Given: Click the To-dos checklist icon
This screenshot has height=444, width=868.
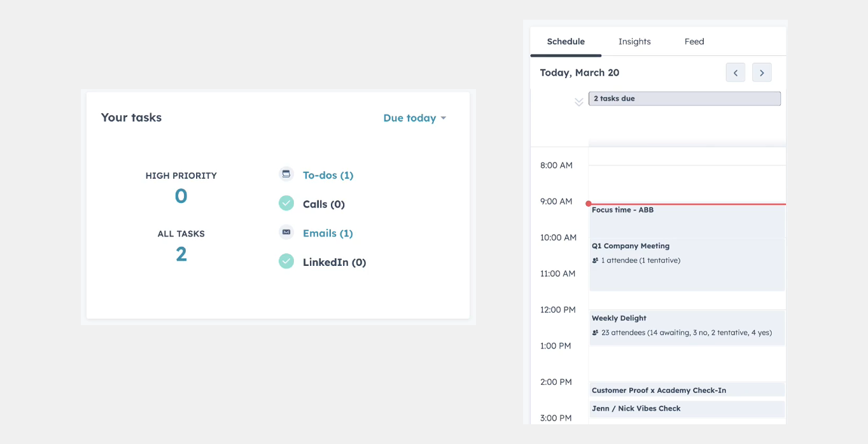Looking at the screenshot, I should coord(286,173).
